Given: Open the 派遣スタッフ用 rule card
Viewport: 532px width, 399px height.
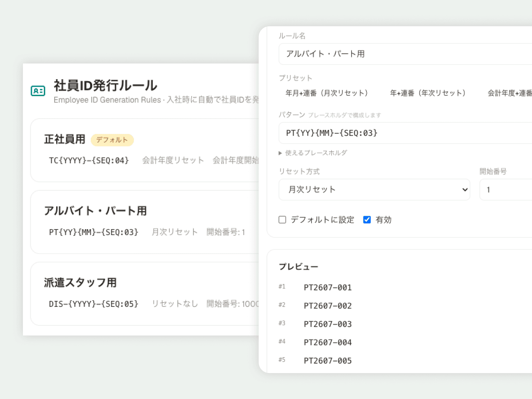Looking at the screenshot, I should tap(145, 294).
